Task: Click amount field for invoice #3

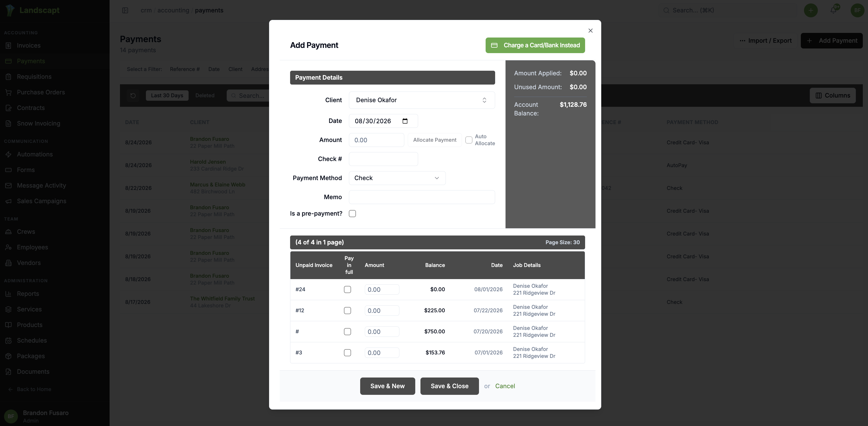Action: point(382,353)
